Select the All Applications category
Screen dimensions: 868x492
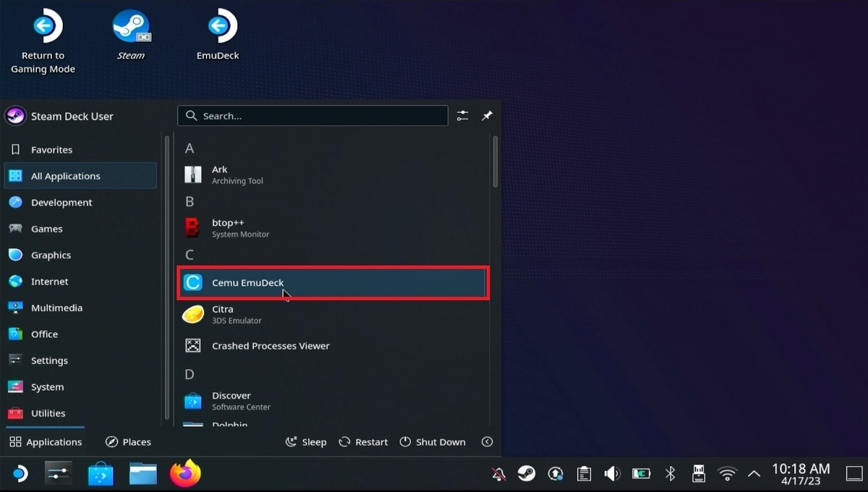pyautogui.click(x=80, y=176)
